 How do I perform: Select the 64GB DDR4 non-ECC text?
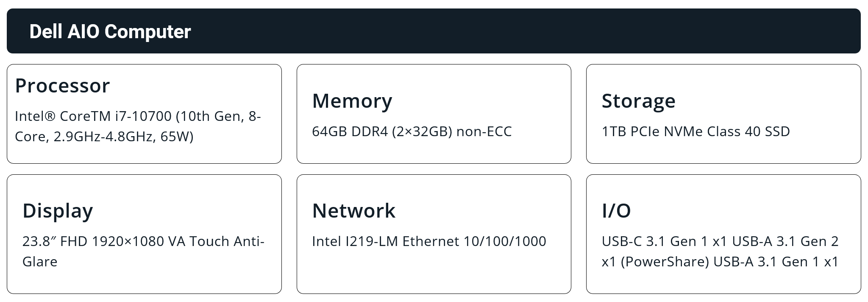click(412, 131)
